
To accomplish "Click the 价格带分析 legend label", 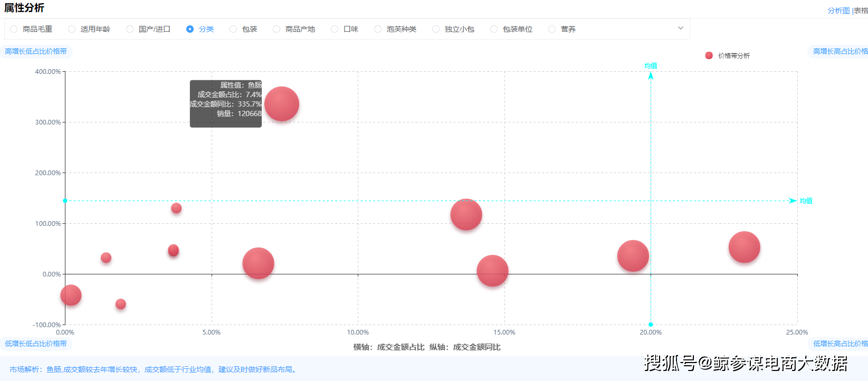I will 734,55.
